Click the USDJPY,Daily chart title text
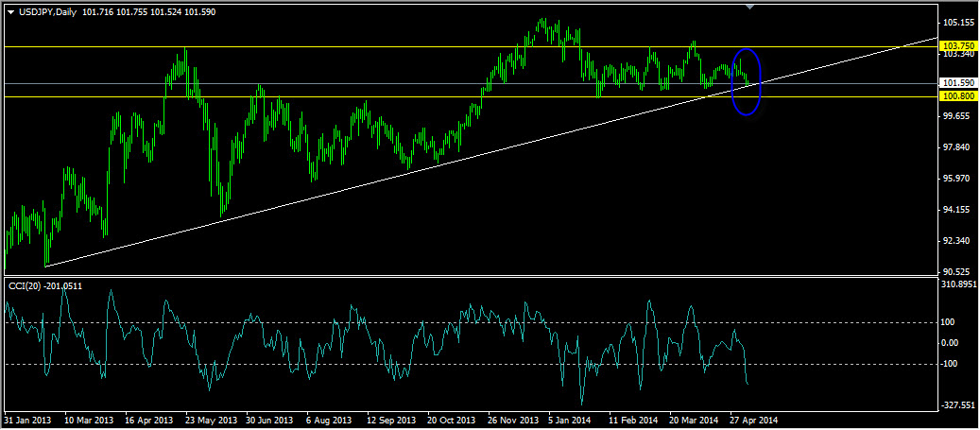 click(47, 12)
